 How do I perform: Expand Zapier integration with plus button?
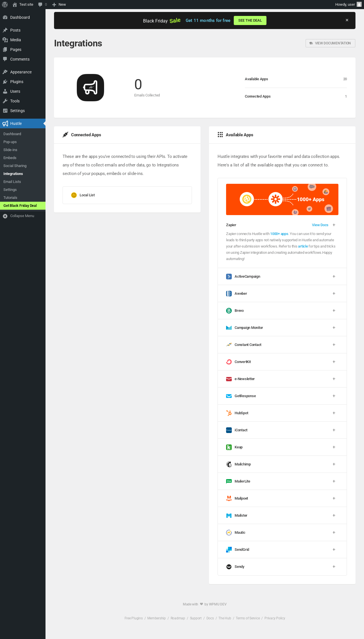point(334,225)
